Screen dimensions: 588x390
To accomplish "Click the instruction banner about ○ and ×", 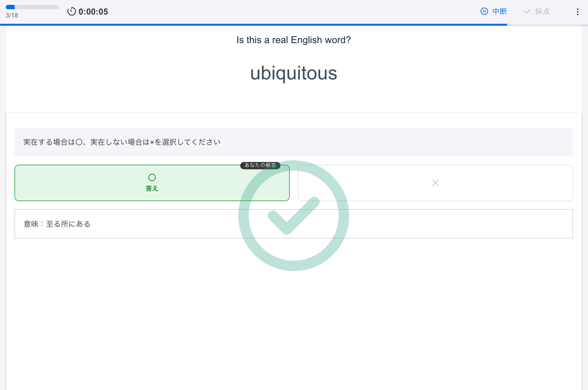I will (x=294, y=142).
